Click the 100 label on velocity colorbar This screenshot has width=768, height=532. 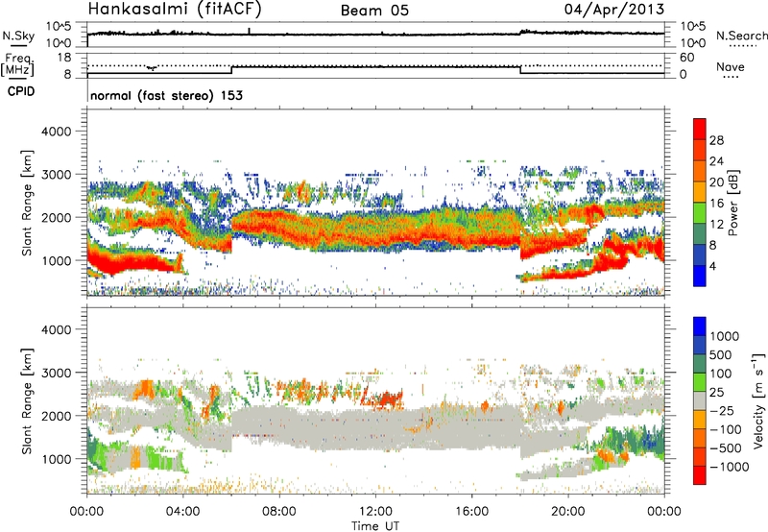coord(721,374)
